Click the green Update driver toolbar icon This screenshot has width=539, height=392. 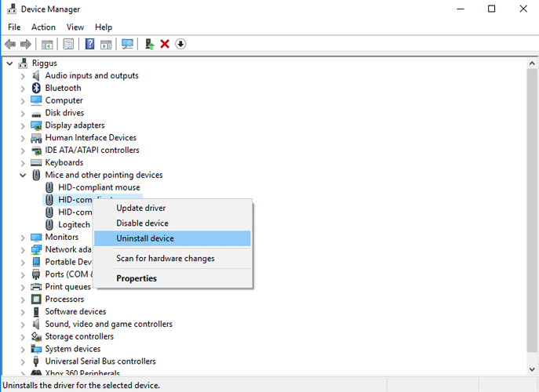pos(149,44)
